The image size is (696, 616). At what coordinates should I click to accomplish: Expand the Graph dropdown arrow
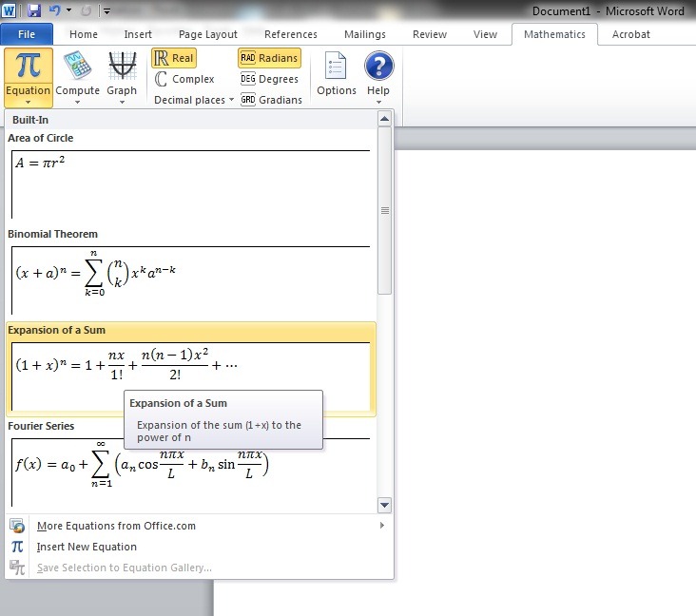click(x=122, y=102)
